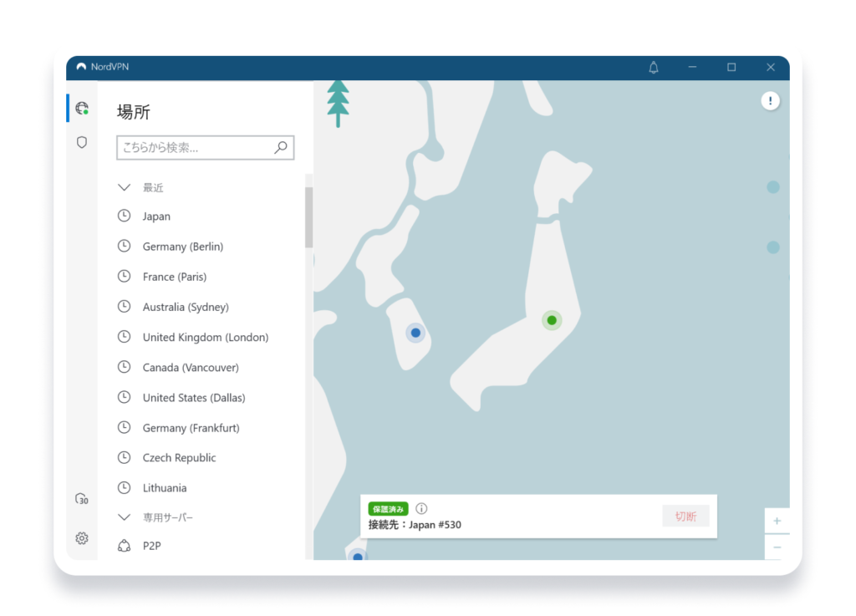Viewport: 856px width, 616px height.
Task: Click the clock icon beside Canada (Vancouver)
Action: pyautogui.click(x=125, y=367)
